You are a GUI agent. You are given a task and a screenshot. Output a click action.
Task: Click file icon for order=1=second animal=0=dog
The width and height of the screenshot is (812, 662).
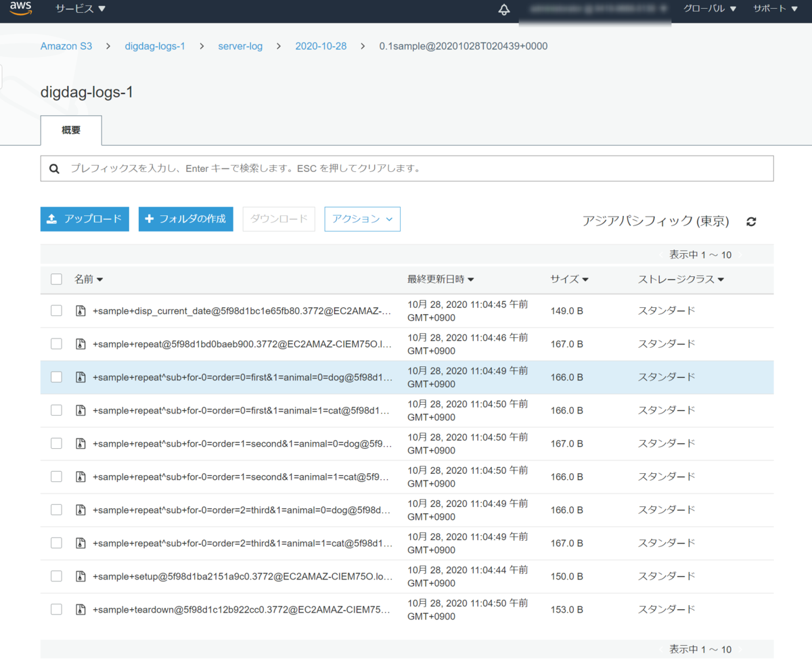coord(81,443)
